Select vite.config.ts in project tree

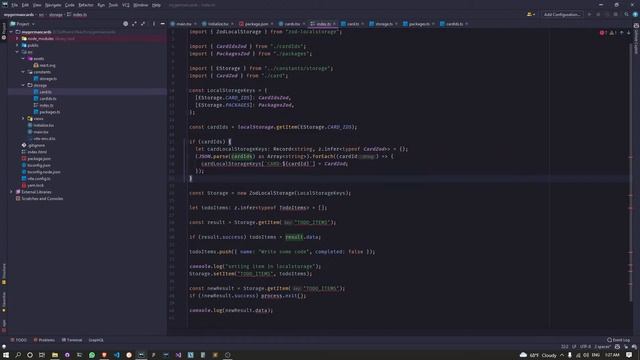coord(36,178)
